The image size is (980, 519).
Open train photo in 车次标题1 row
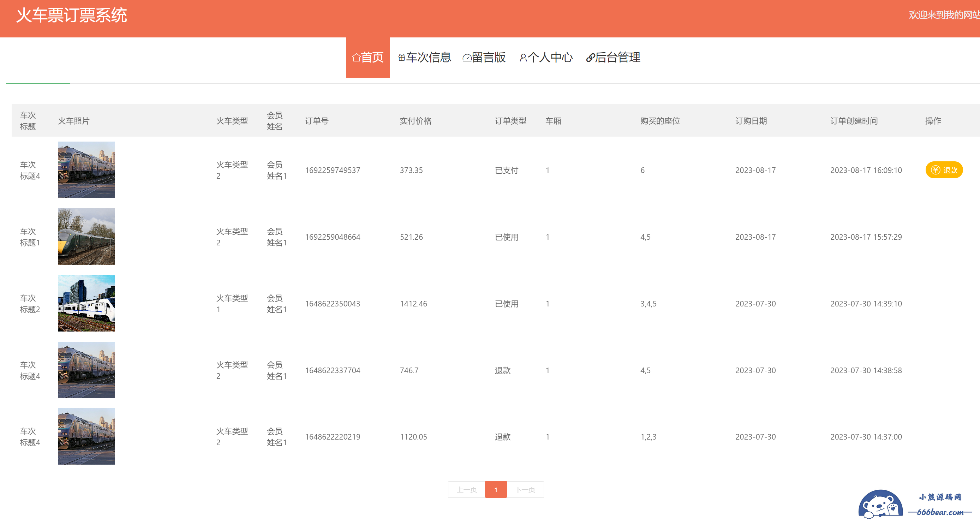pos(86,237)
